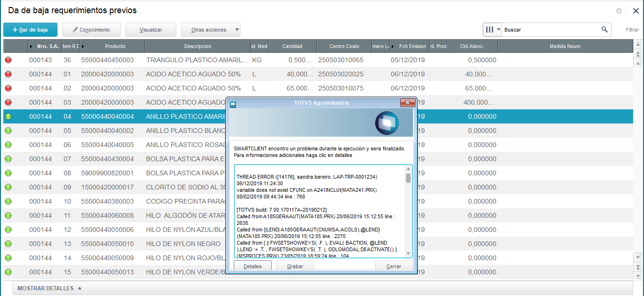The width and height of the screenshot is (644, 296).
Task: Click red status dot for 000143 row
Action: click(x=8, y=60)
